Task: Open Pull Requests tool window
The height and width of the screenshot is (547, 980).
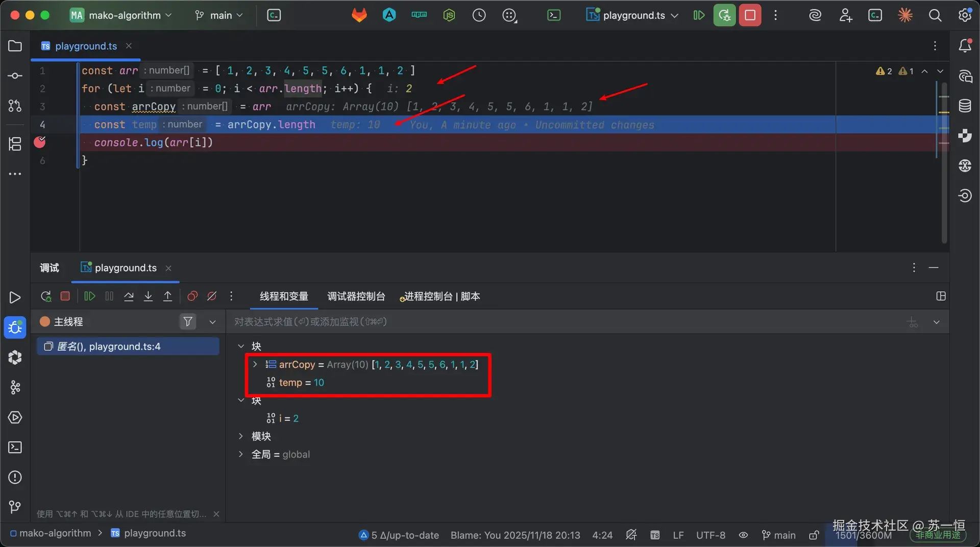Action: click(x=15, y=106)
